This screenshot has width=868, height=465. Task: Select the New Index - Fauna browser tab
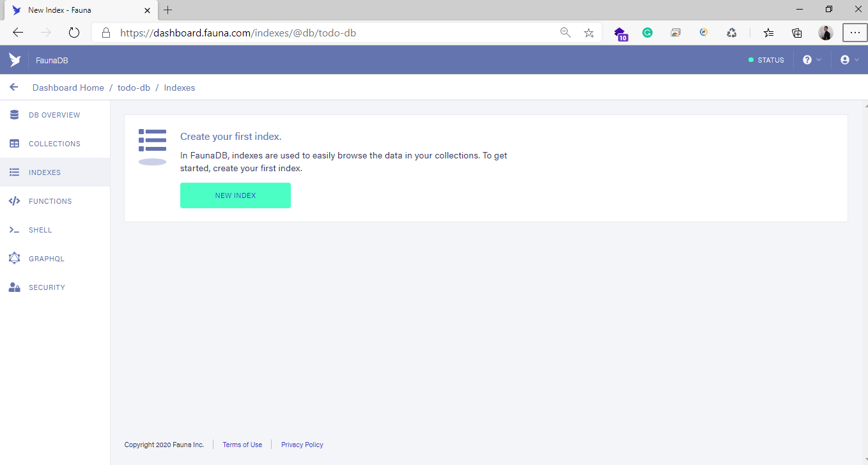tap(81, 10)
